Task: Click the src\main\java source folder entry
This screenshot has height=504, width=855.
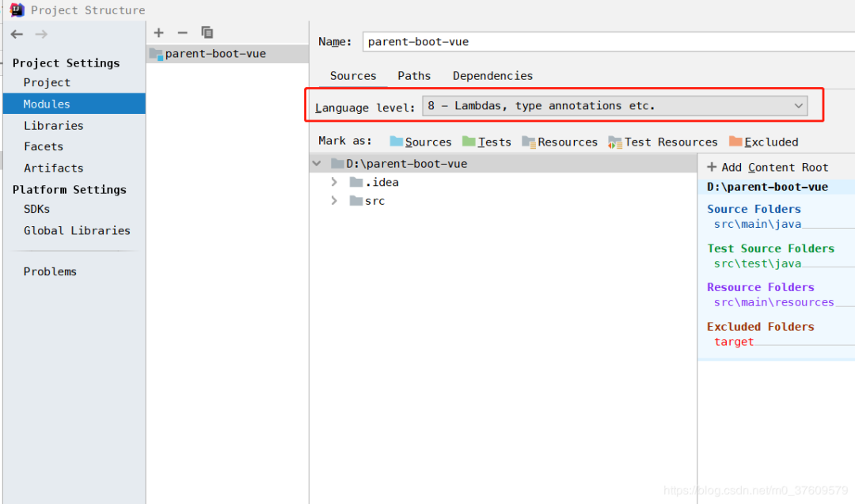Action: (758, 224)
